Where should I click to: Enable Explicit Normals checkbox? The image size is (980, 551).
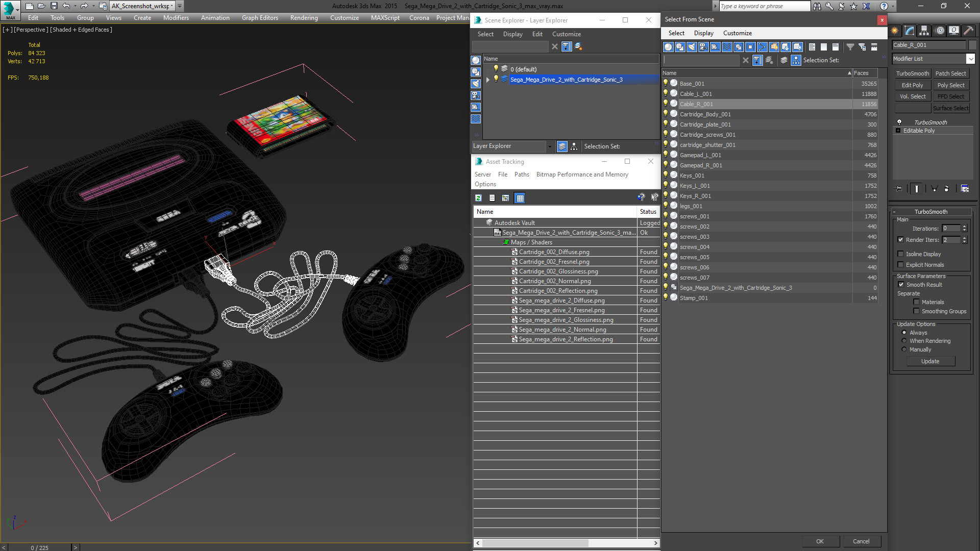pos(901,265)
